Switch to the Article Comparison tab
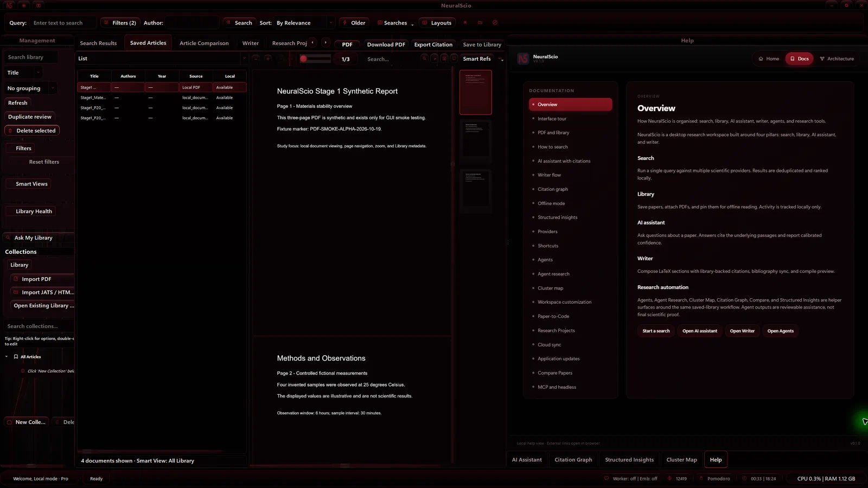Viewport: 868px width, 488px height. pos(204,43)
